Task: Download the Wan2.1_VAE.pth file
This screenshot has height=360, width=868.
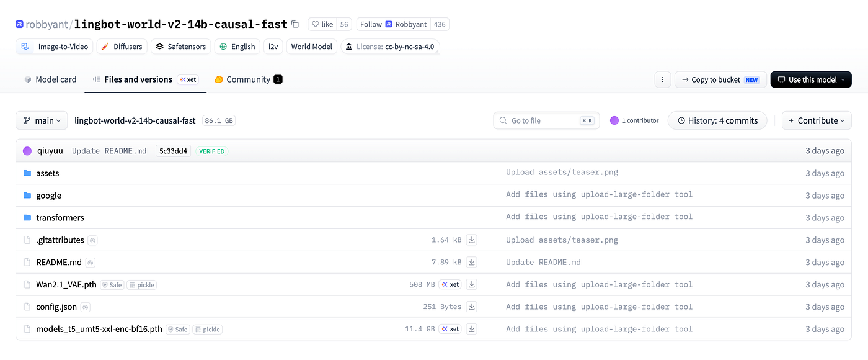Action: pyautogui.click(x=471, y=285)
